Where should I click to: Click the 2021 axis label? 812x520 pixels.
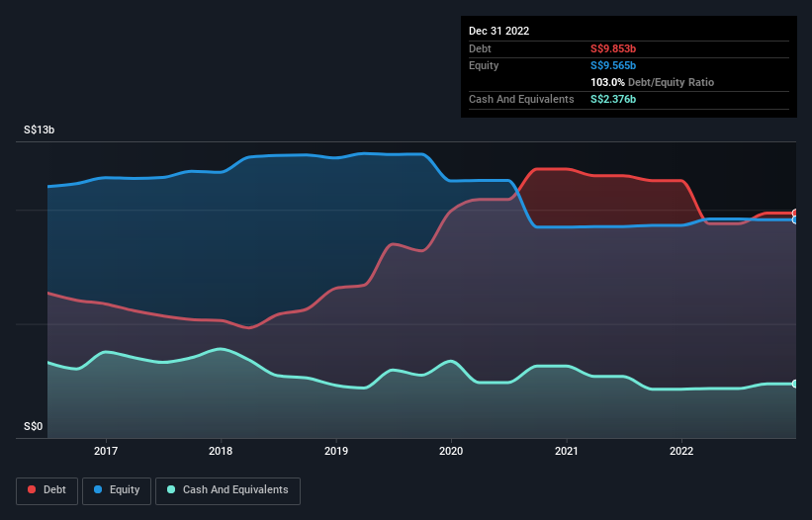(567, 451)
